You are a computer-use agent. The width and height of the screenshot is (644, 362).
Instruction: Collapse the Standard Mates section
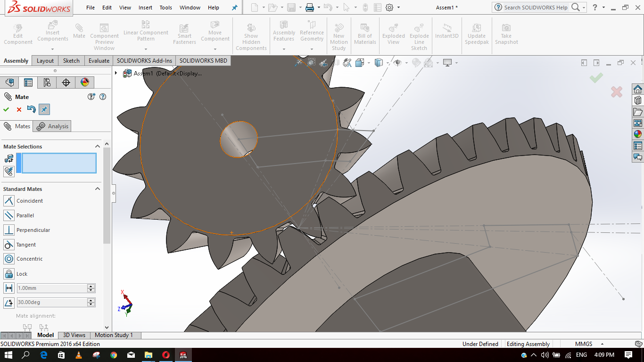[98, 189]
